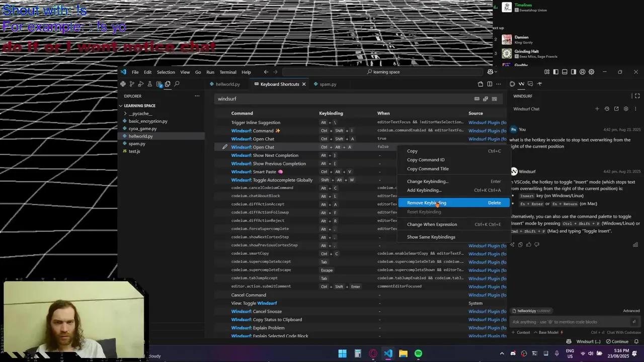The width and height of the screenshot is (644, 362).
Task: Show hidden system tray icons
Action: [502, 353]
